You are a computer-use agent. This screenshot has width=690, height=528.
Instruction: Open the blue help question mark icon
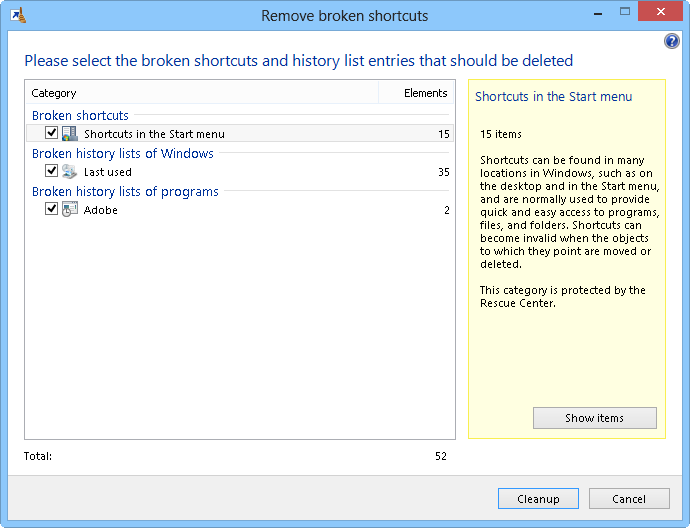[x=672, y=41]
